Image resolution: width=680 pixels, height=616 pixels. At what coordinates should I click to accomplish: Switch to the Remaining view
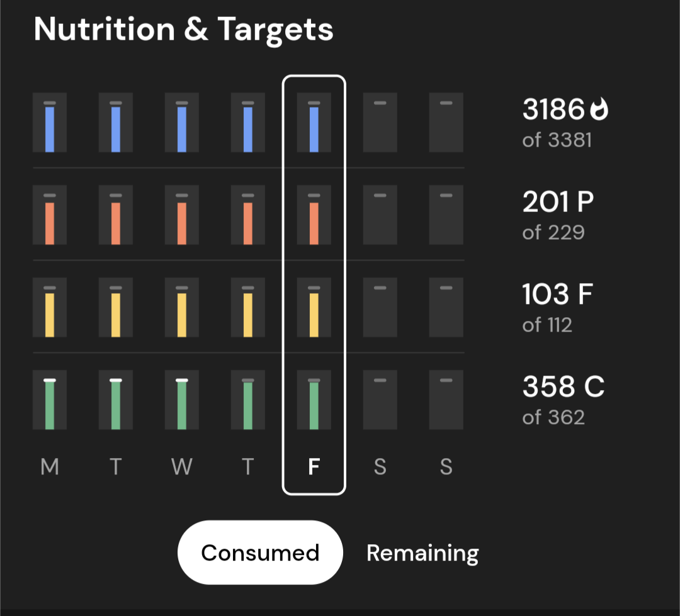(x=422, y=552)
